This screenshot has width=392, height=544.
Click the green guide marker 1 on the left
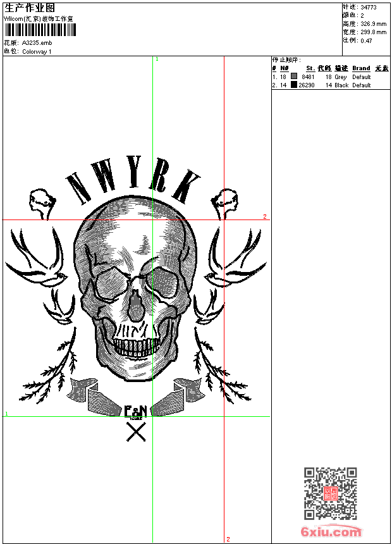point(6,414)
